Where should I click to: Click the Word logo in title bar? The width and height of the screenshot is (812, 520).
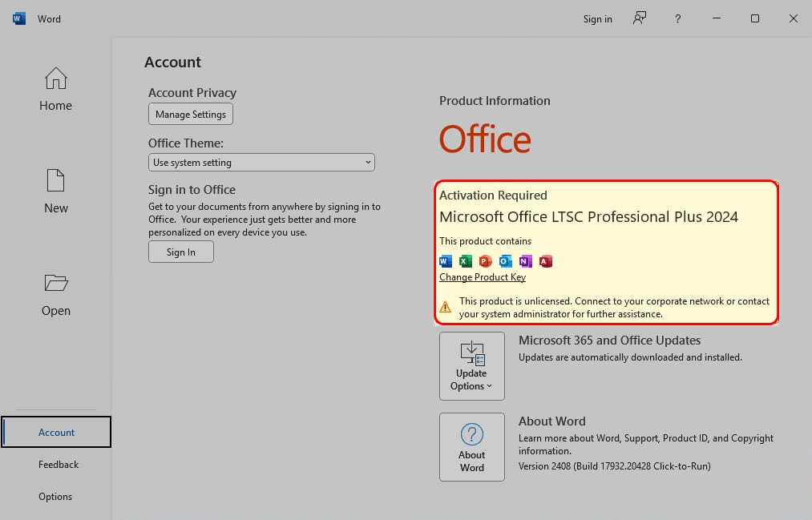click(x=19, y=19)
